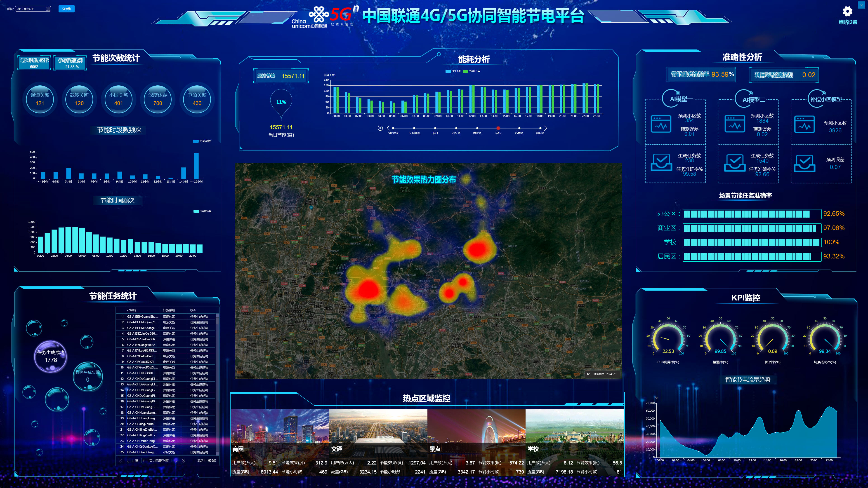Click the 办公区 92.65% progress bar

point(752,214)
